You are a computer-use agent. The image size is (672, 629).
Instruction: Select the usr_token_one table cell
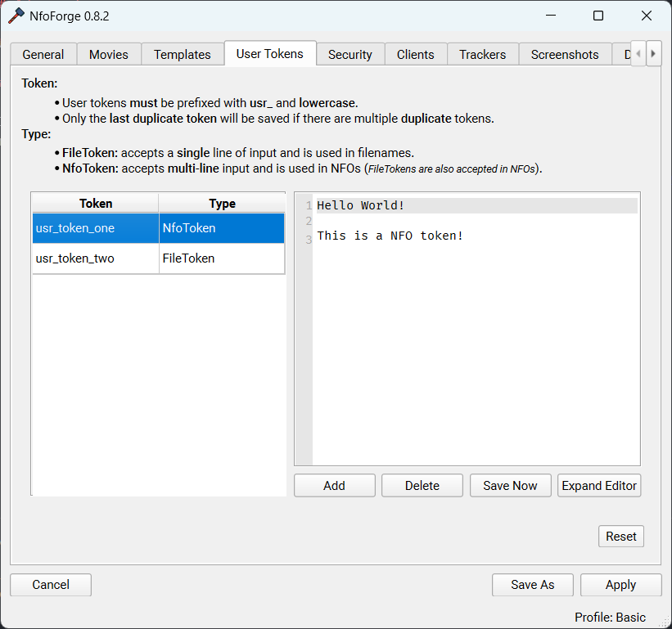pos(96,228)
